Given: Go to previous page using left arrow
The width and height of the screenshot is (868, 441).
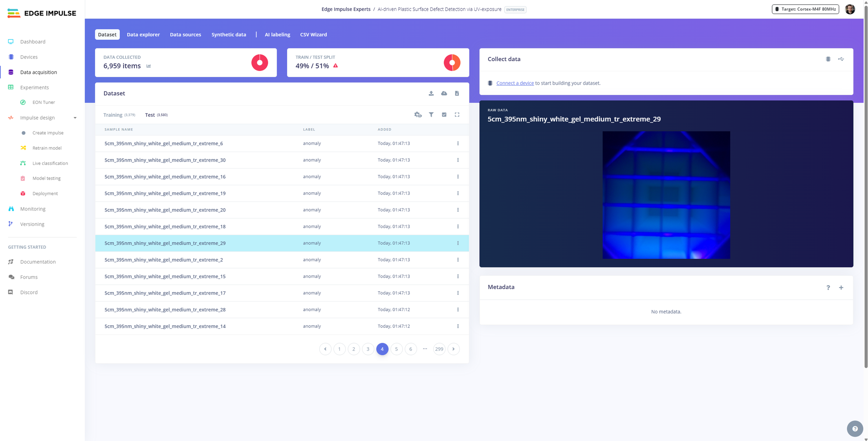Looking at the screenshot, I should (x=325, y=349).
